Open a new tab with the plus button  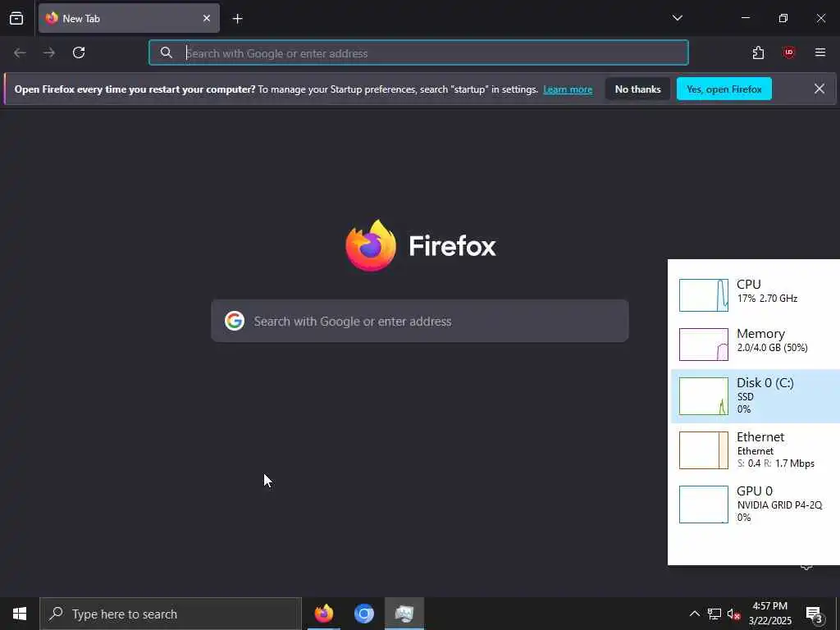pos(237,19)
